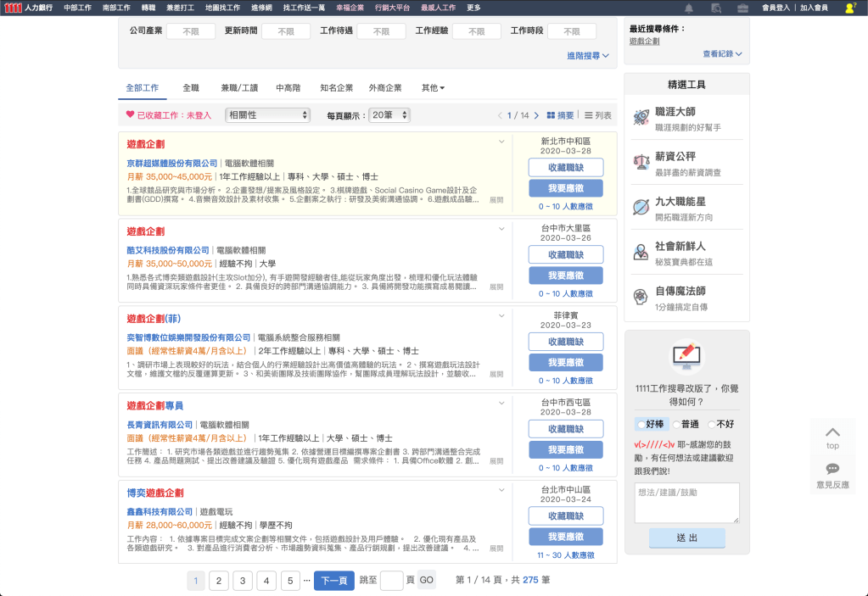Select the 好棒 radio option
Viewport: 868px width, 596px height.
(x=641, y=424)
